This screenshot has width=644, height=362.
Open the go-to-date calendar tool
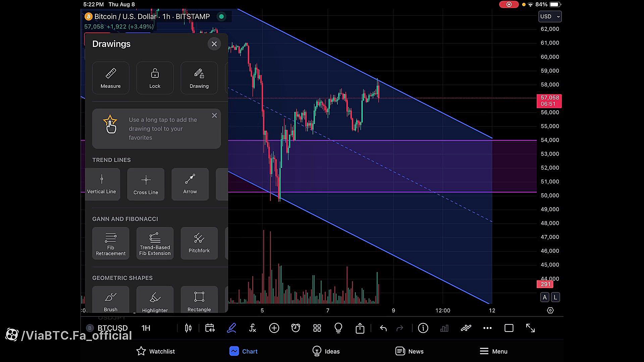point(210,328)
